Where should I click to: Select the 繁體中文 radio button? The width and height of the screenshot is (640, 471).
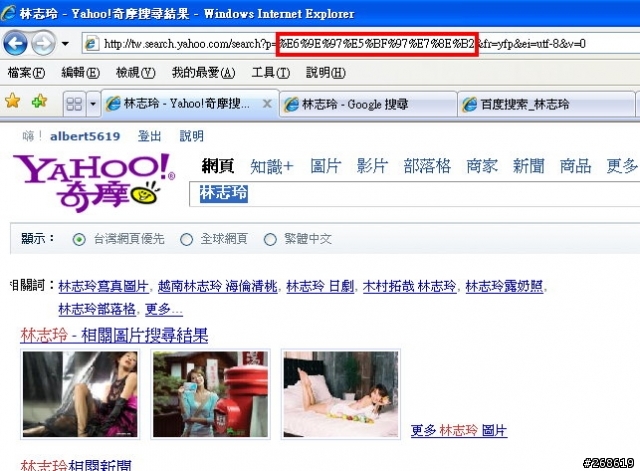tap(270, 239)
